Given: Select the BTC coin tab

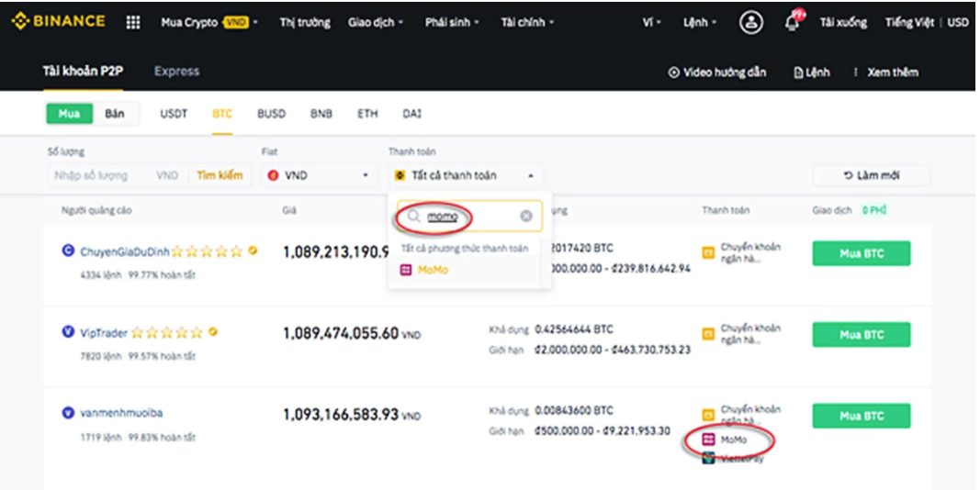Looking at the screenshot, I should coord(222,114).
